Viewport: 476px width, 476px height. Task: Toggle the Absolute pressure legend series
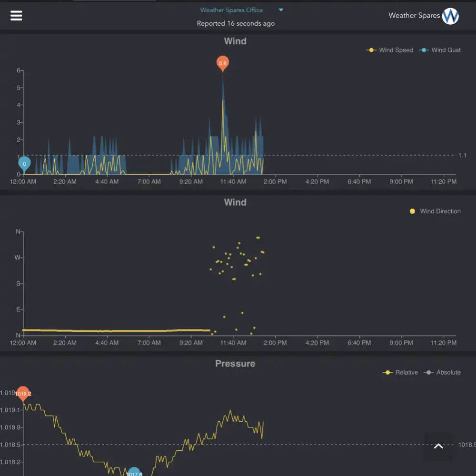point(442,373)
